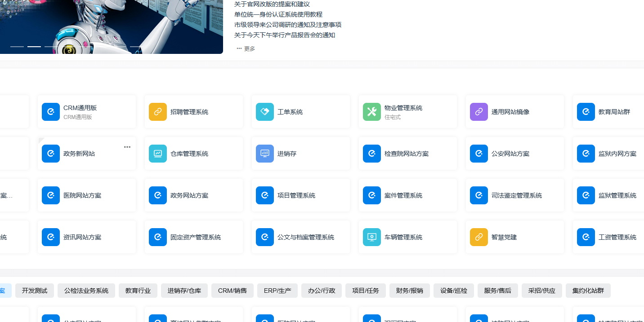Click the 工资管理系统 icon
The width and height of the screenshot is (644, 322).
click(x=586, y=237)
